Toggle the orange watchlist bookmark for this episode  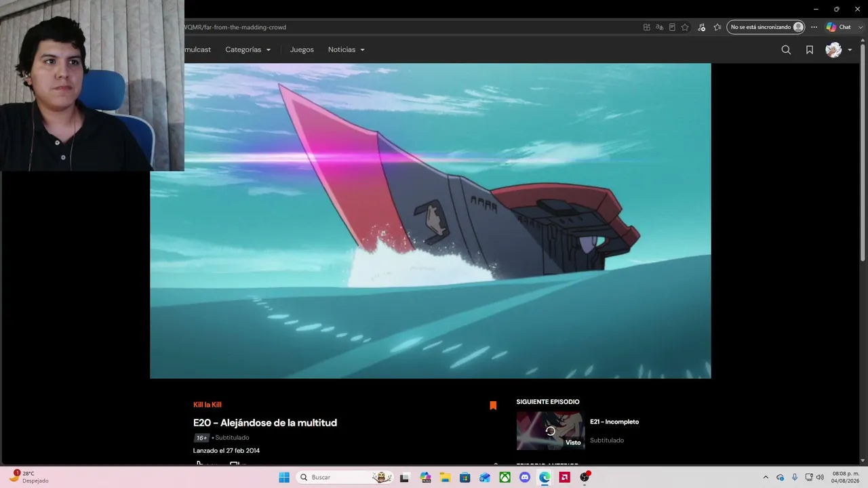[x=493, y=405]
